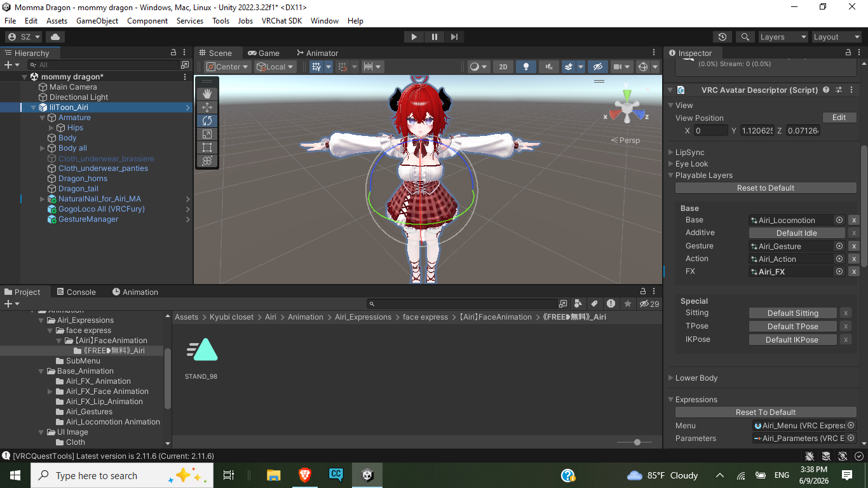Collapse the Armature tree item
The image size is (868, 488).
coord(43,118)
